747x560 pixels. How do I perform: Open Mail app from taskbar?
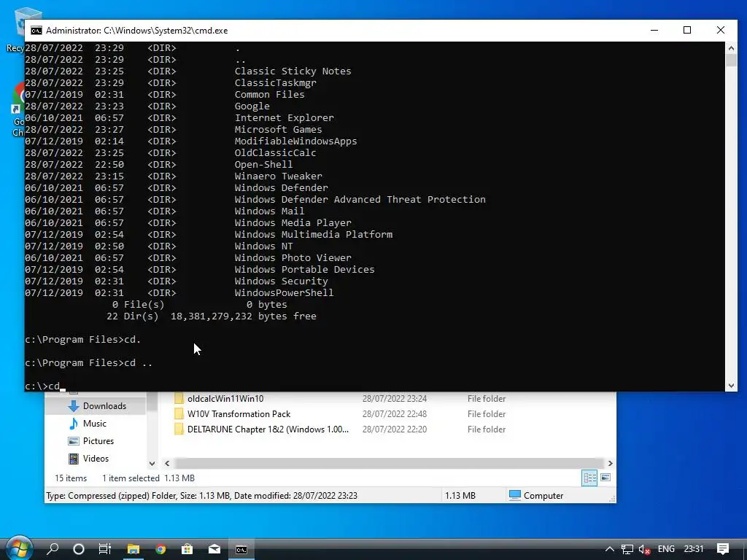click(214, 549)
